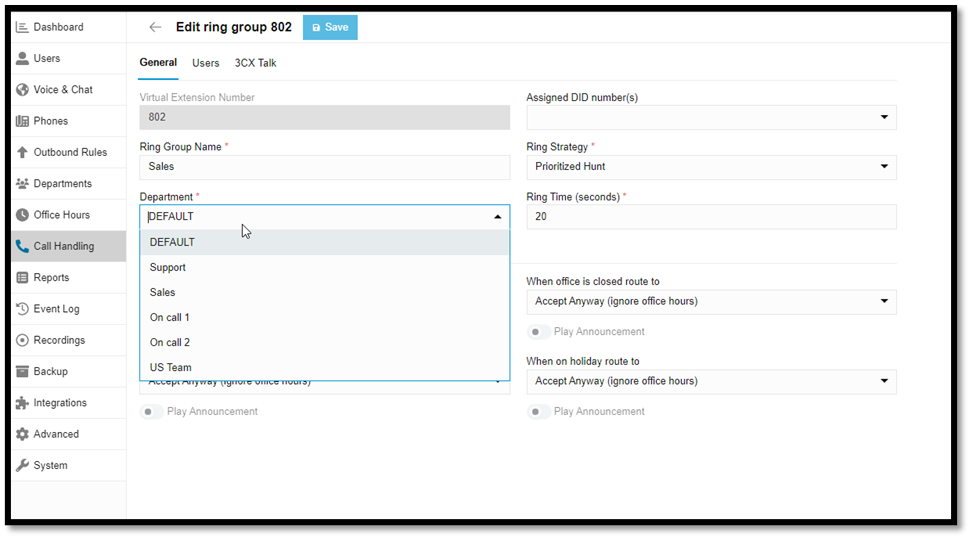Viewport: 970px width, 538px height.
Task: Open Recordings sidebar icon
Action: click(x=22, y=340)
